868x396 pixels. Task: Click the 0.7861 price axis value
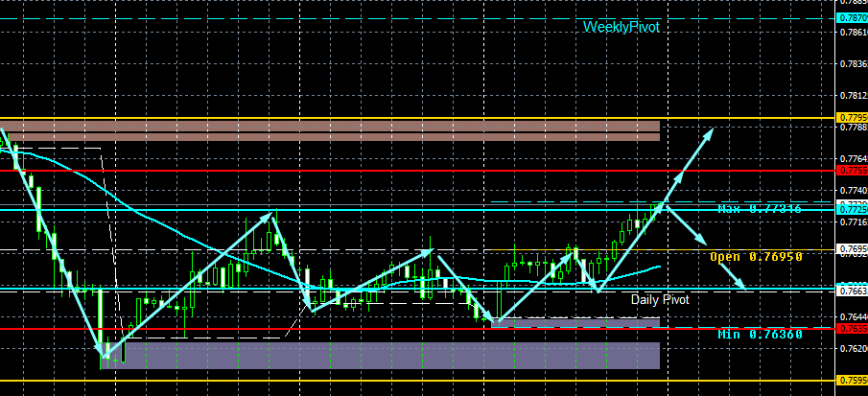click(x=853, y=32)
